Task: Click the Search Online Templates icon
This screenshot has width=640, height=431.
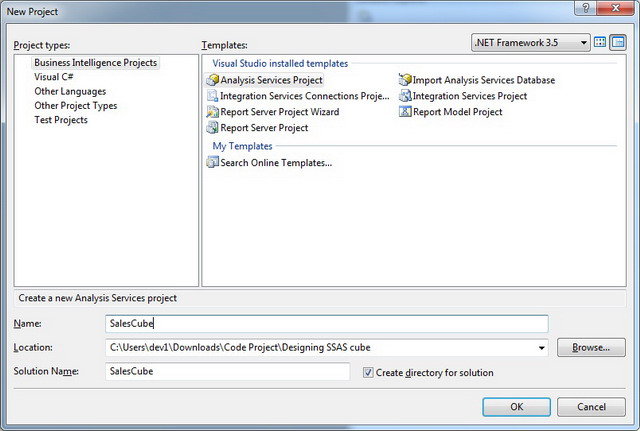Action: coord(213,162)
